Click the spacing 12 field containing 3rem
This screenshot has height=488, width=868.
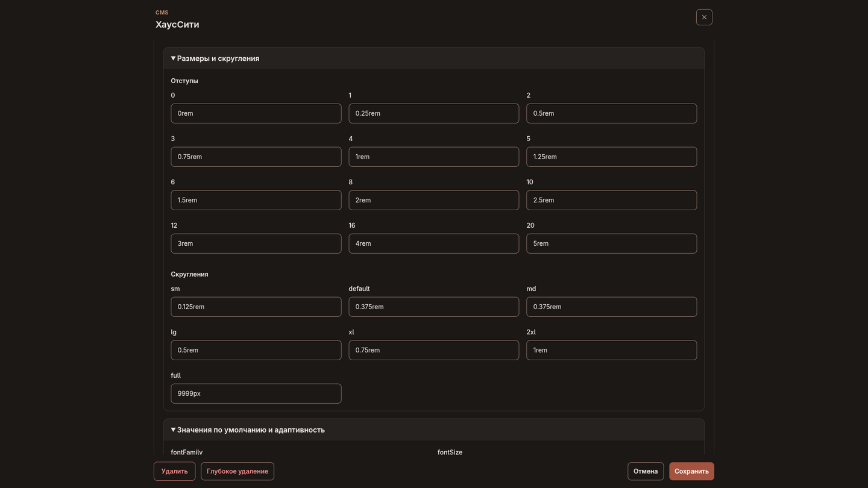(256, 243)
